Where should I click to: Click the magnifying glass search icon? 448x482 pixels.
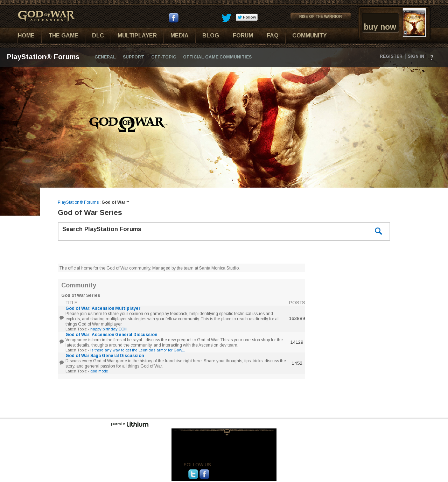(378, 231)
